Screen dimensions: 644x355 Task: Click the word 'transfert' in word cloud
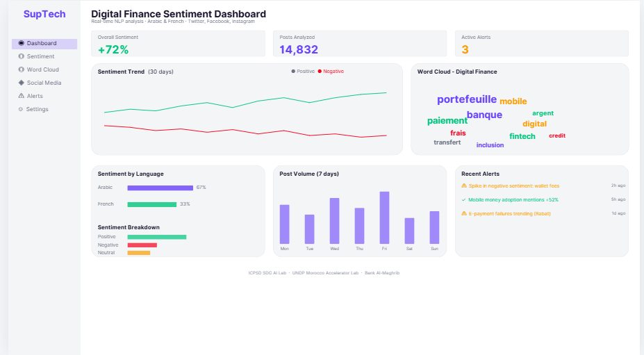click(447, 142)
